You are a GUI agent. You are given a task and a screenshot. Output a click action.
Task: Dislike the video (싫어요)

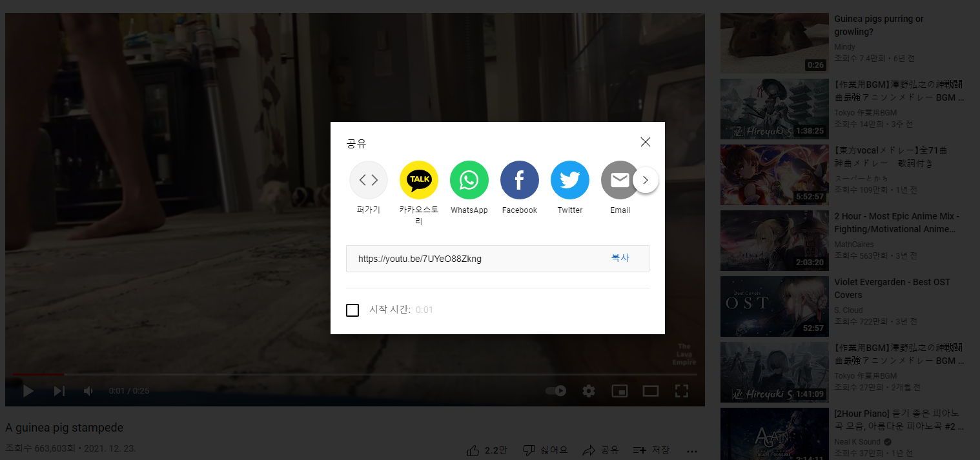point(545,450)
